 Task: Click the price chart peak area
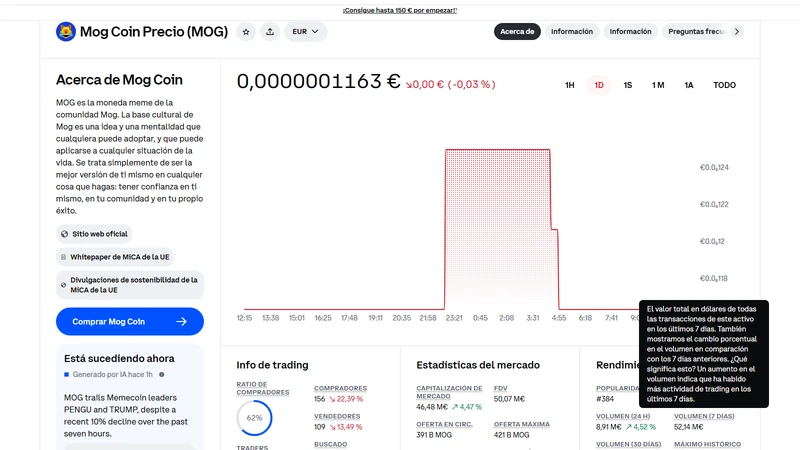[x=497, y=229]
